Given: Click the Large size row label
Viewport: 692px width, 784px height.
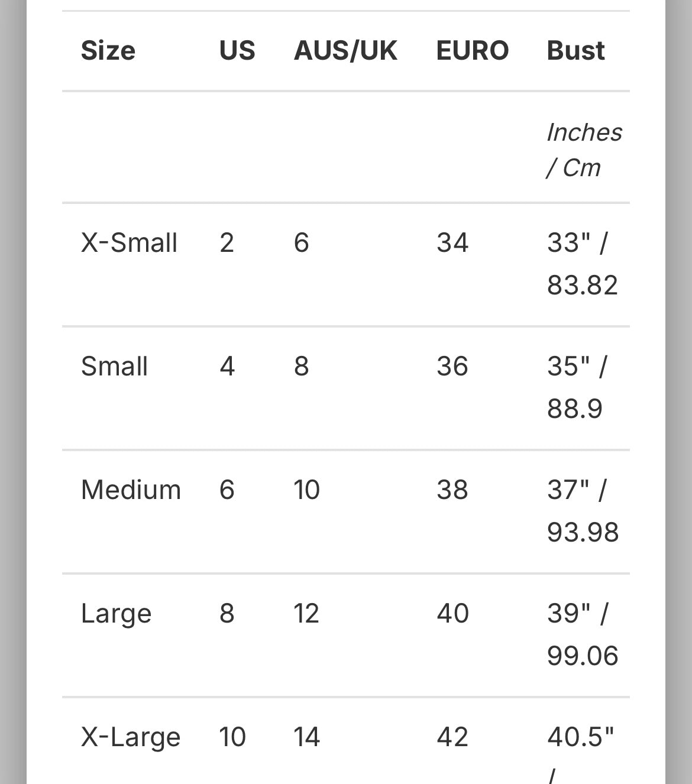Looking at the screenshot, I should 116,614.
